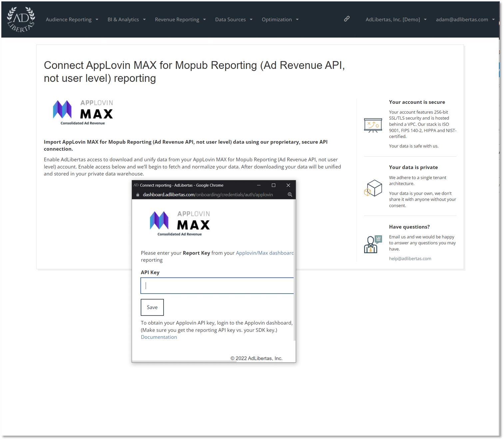The image size is (504, 440).
Task: Open the Revenue Reporting menu
Action: click(180, 20)
